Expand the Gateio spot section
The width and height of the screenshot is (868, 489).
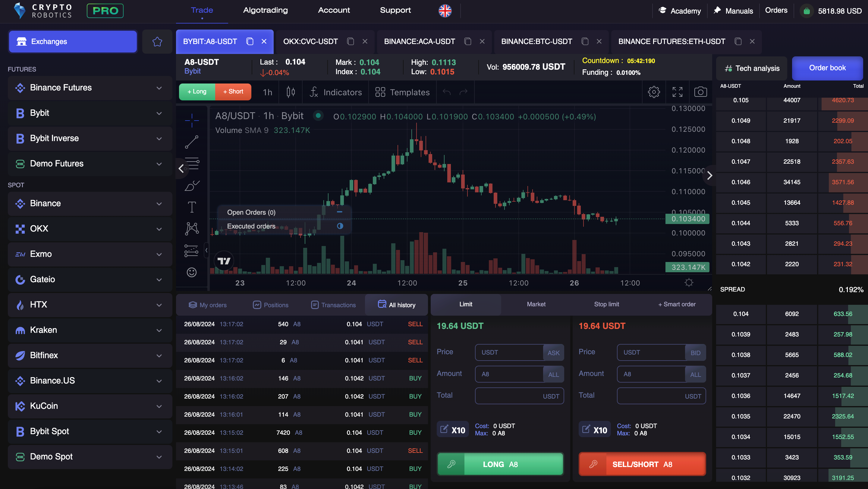(x=90, y=279)
